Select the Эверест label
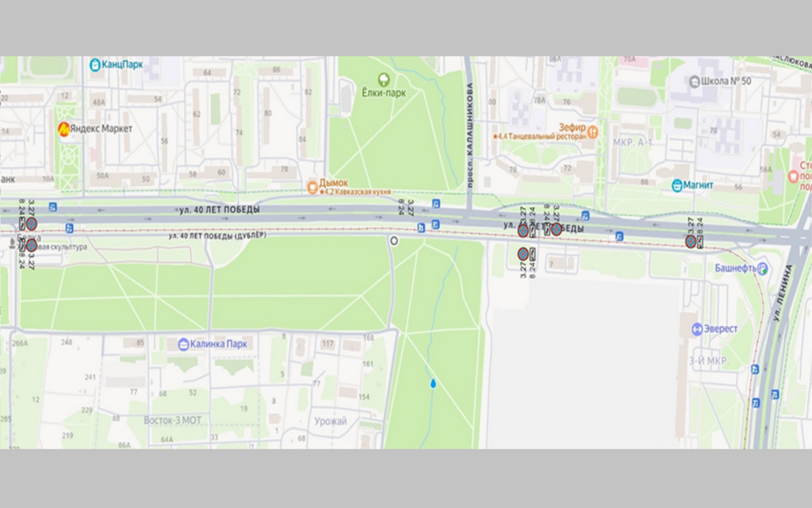The width and height of the screenshot is (812, 508). point(720,329)
